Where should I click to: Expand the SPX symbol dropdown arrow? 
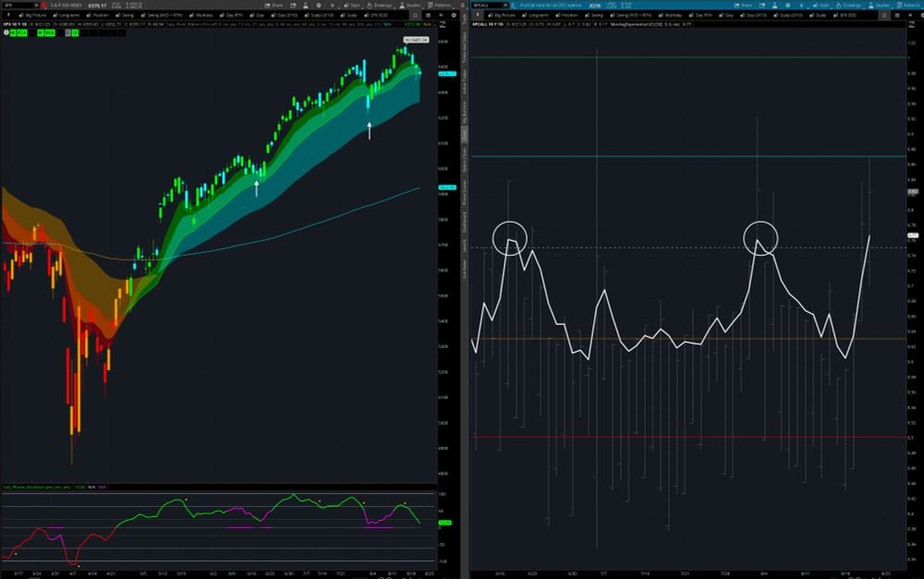tap(36, 6)
